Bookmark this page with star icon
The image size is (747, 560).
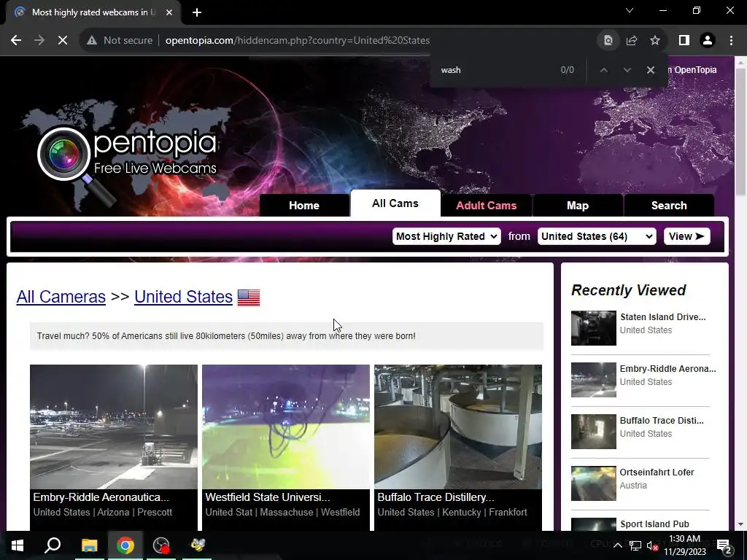tap(655, 41)
